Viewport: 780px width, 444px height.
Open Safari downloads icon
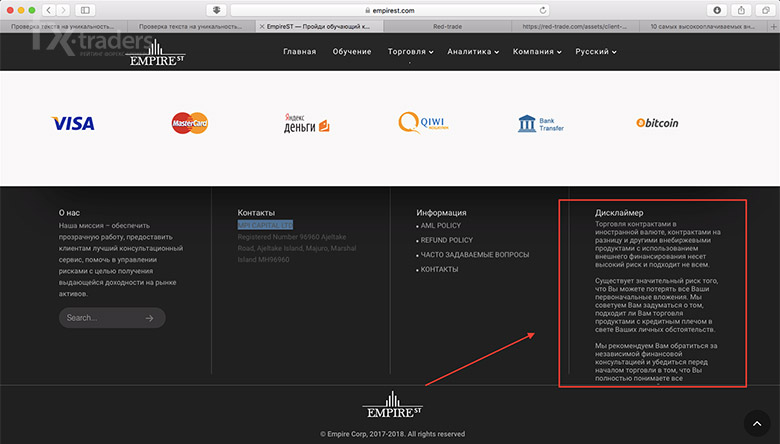[x=717, y=10]
